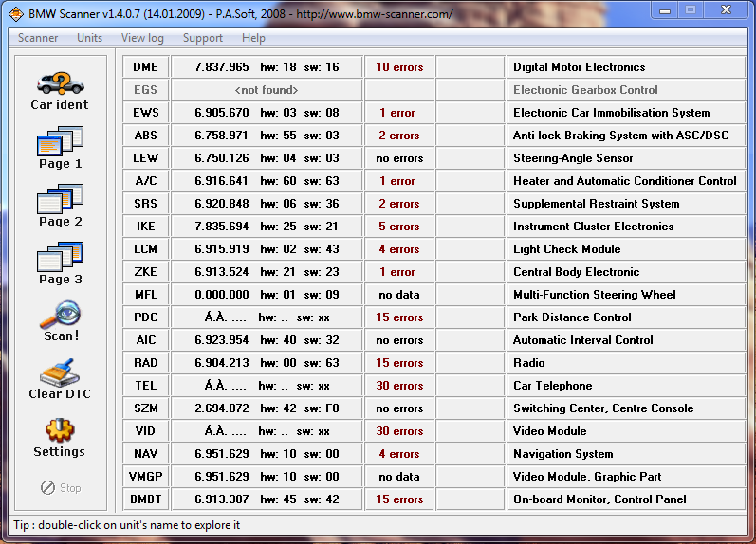Select the greyed EGS unit name

tap(146, 90)
